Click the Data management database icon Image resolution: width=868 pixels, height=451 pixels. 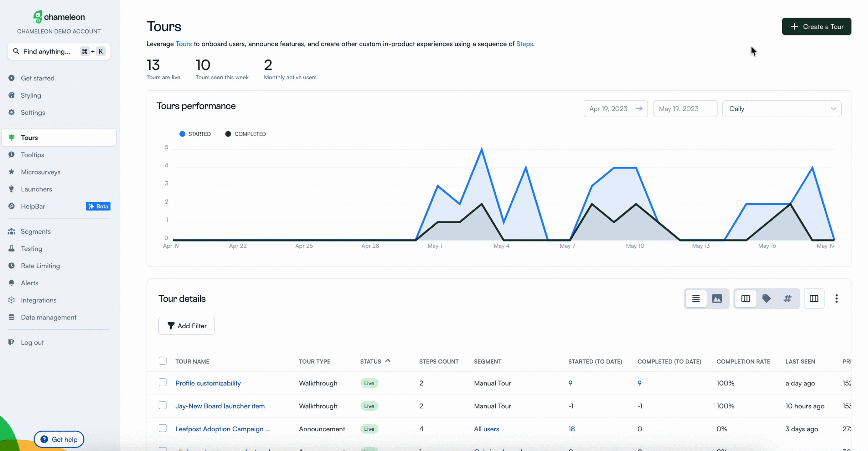tap(12, 317)
